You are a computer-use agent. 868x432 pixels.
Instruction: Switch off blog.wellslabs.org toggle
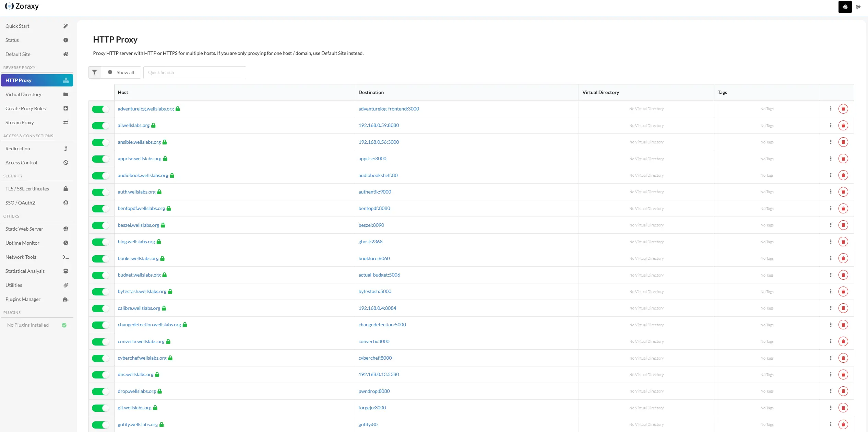pyautogui.click(x=100, y=242)
